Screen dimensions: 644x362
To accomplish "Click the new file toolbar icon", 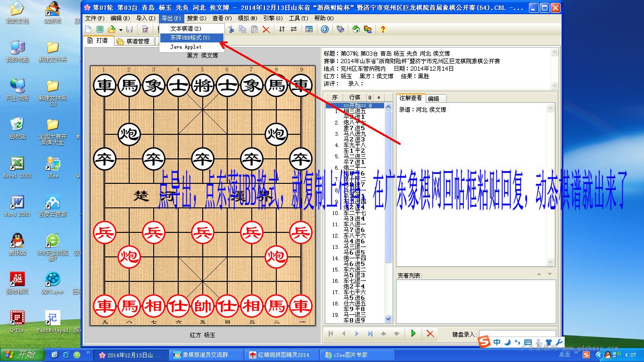I will (89, 29).
